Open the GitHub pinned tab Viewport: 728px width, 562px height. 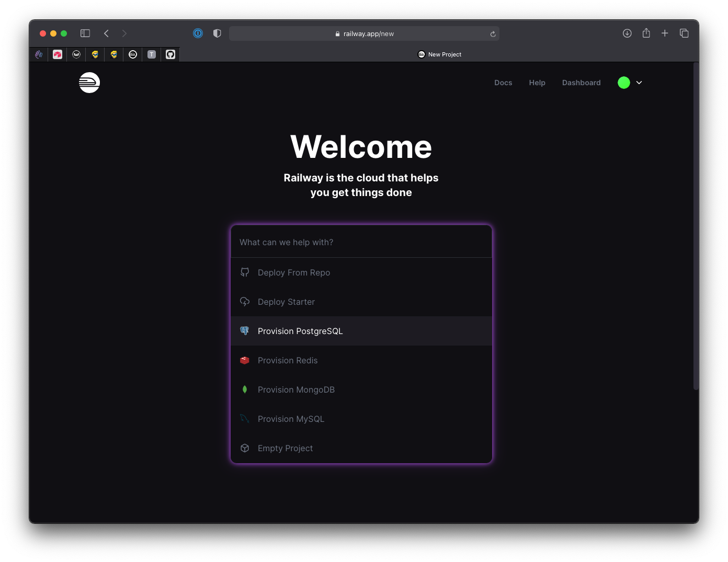[x=170, y=54]
